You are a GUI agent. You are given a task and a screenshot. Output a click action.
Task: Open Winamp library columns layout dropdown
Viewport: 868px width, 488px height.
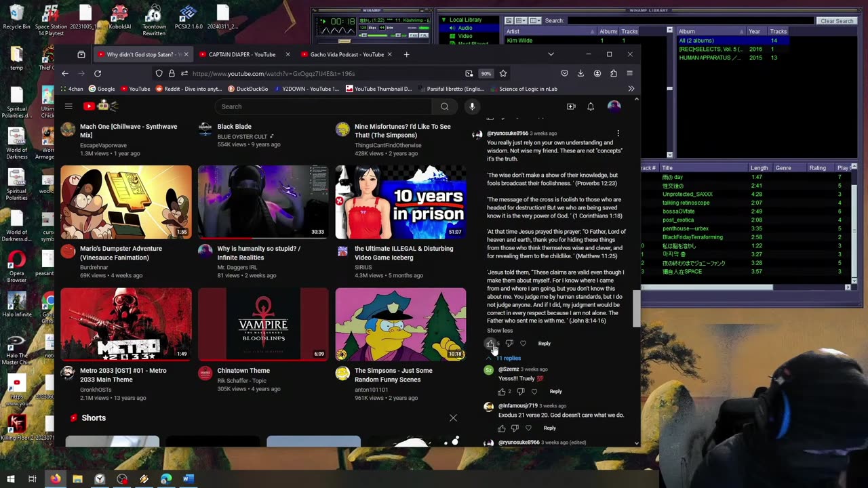[535, 21]
